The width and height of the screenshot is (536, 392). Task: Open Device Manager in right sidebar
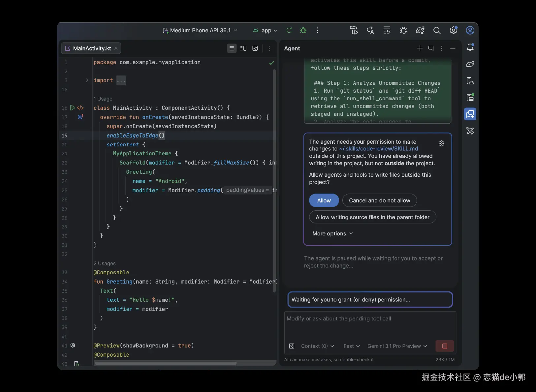click(x=470, y=81)
